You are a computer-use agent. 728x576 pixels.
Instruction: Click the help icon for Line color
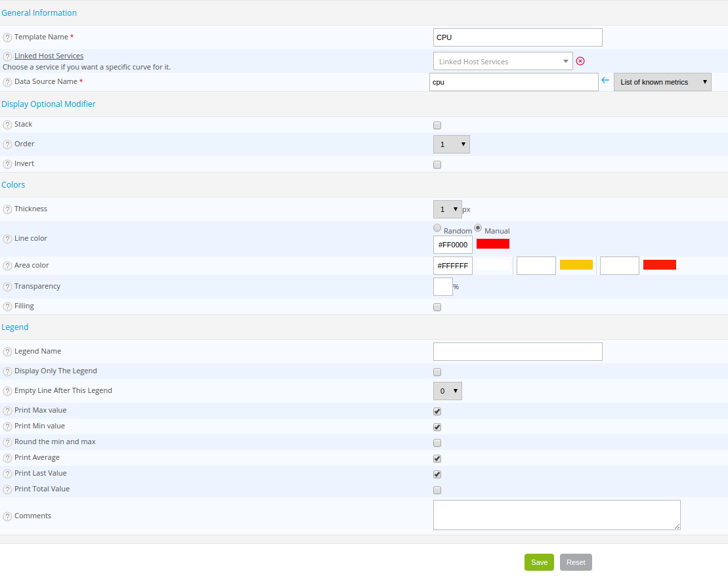coord(7,239)
